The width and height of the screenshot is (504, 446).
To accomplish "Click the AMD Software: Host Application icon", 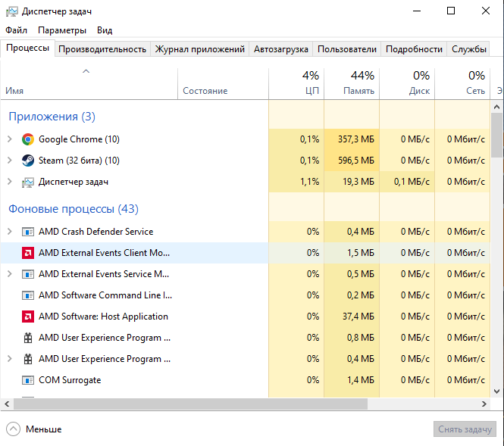I will tap(28, 317).
